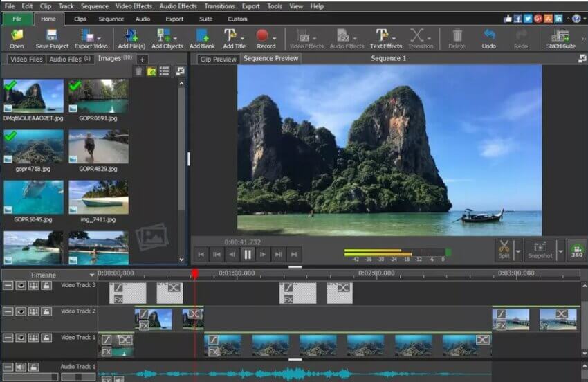Take a Snapshot of the preview
The image size is (588, 382).
(540, 250)
